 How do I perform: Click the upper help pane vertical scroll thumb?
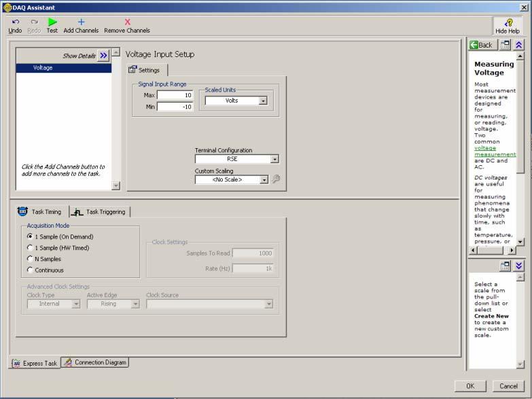coord(520,116)
